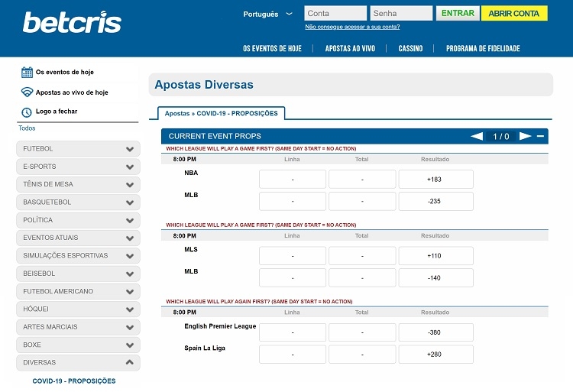Open the Português language dropdown
The image size is (573, 392).
point(267,14)
